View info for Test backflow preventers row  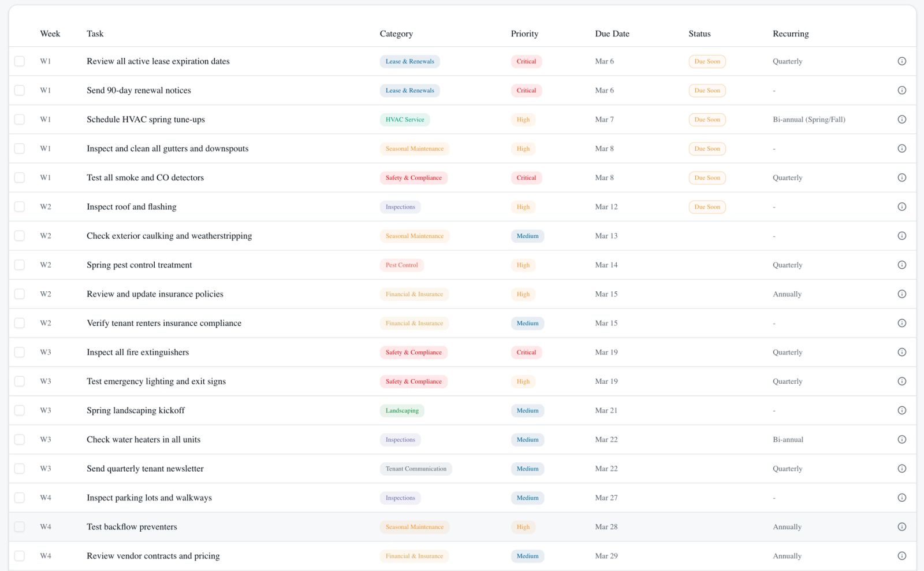click(901, 526)
